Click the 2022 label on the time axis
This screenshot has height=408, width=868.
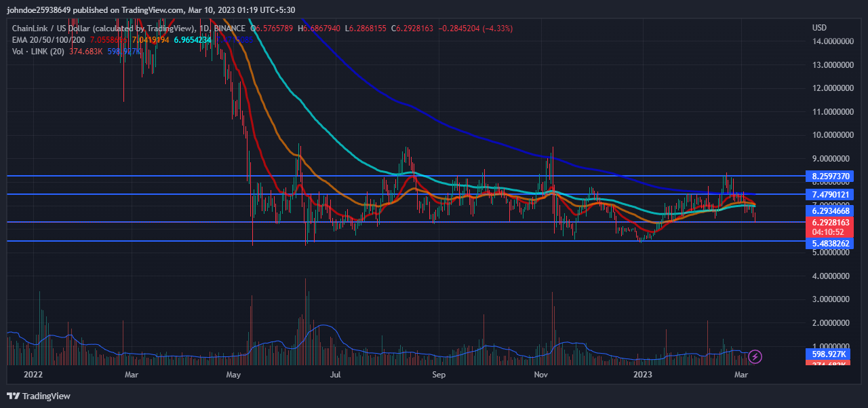(x=32, y=374)
